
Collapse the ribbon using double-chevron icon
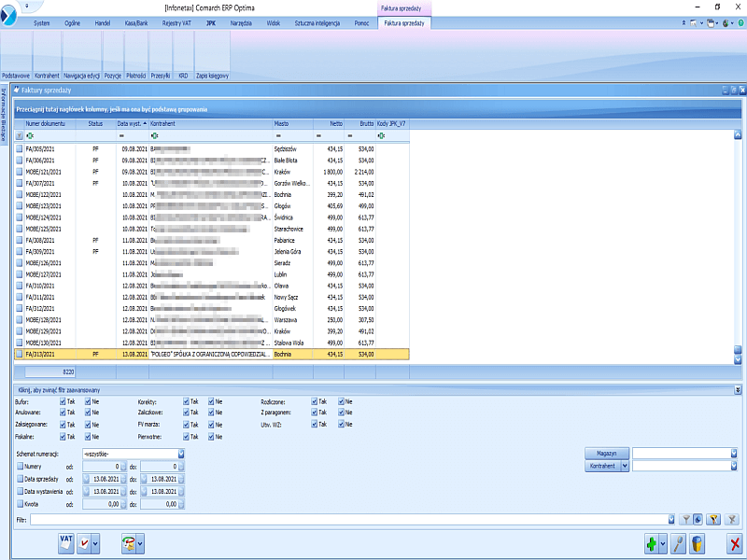tap(684, 22)
